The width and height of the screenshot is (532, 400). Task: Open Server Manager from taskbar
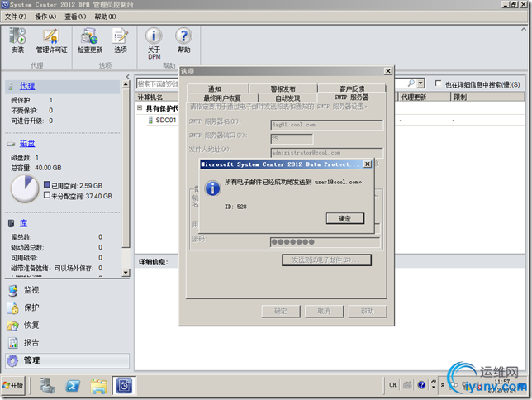point(47,386)
